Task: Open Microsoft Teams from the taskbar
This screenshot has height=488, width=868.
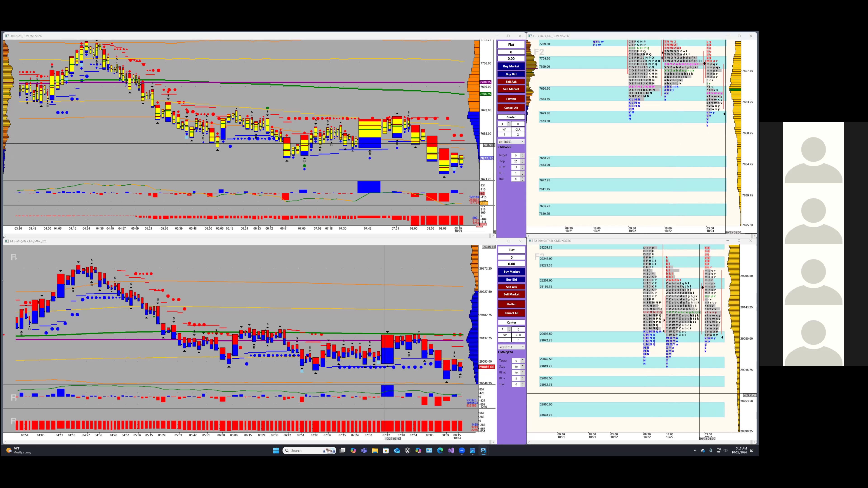Action: pos(364,450)
